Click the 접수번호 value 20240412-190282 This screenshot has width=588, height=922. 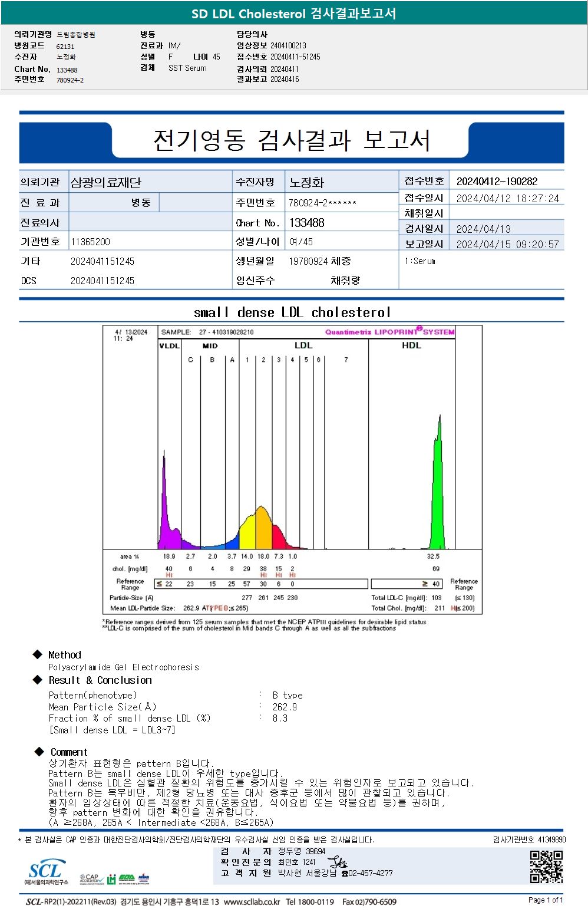[x=497, y=182]
